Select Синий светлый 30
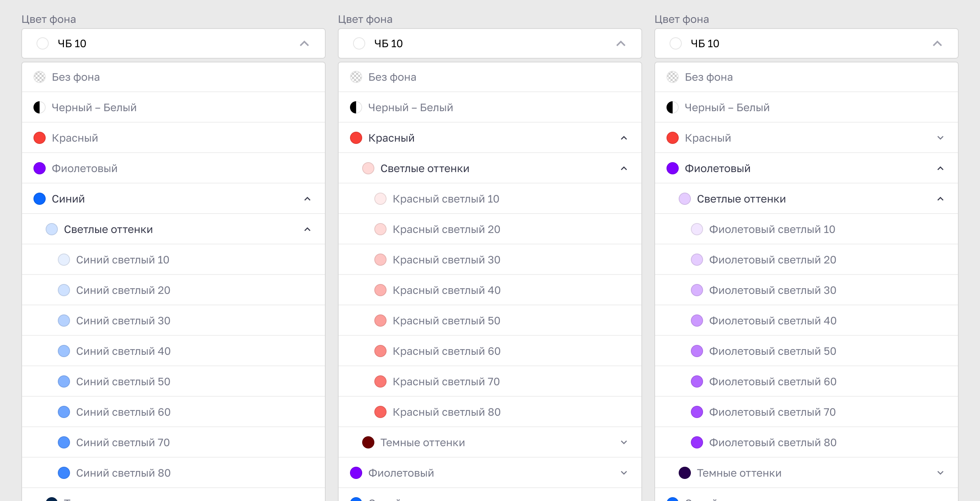 coord(173,321)
